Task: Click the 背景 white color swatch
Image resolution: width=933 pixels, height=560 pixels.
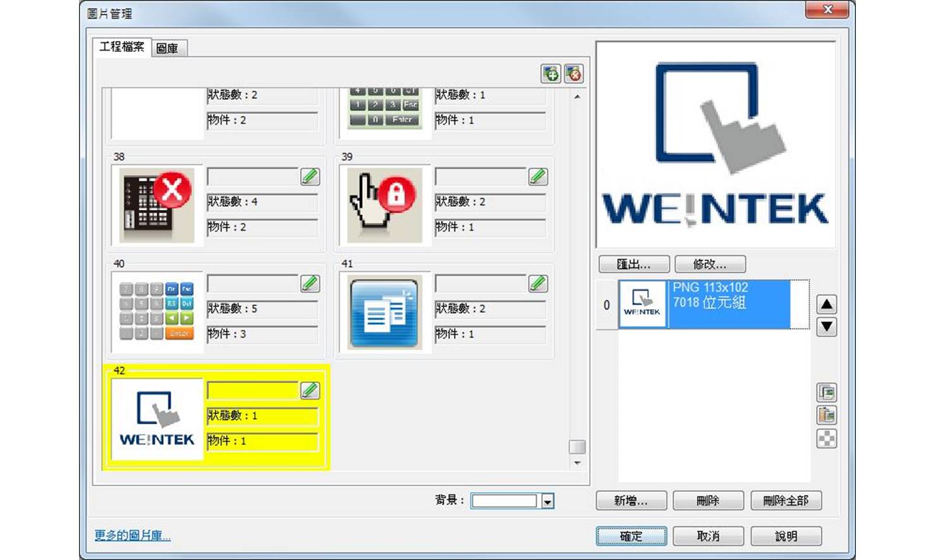Action: coord(504,501)
